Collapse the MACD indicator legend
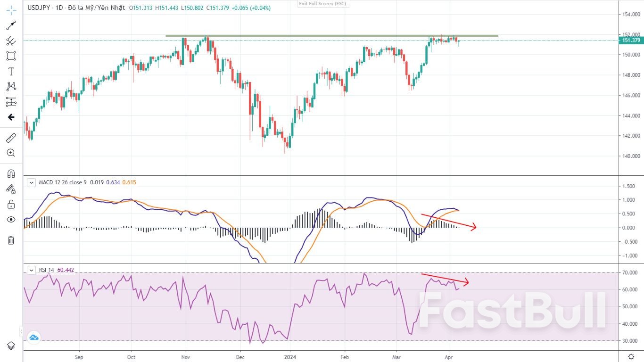The width and height of the screenshot is (644, 362). coord(31,182)
